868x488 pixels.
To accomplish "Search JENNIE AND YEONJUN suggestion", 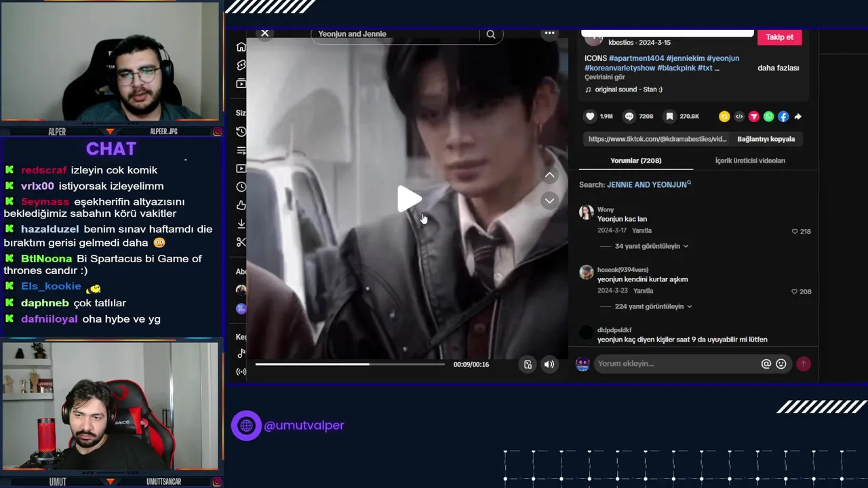I will 649,184.
